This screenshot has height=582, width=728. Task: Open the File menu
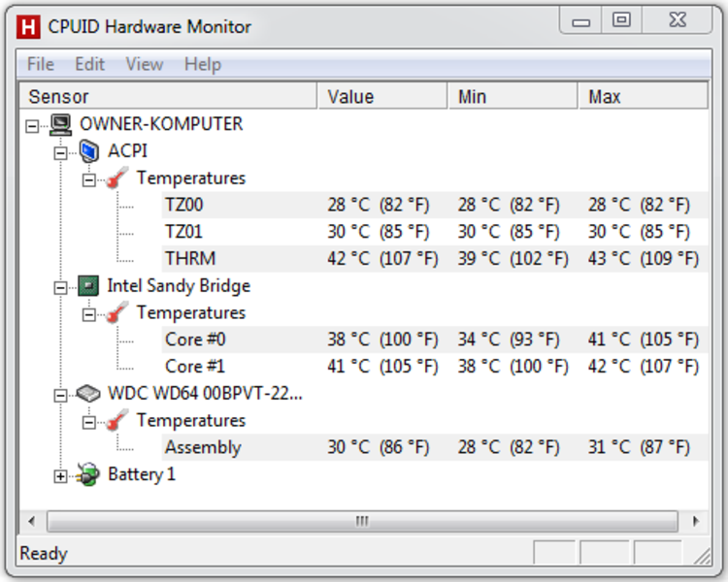pyautogui.click(x=41, y=64)
